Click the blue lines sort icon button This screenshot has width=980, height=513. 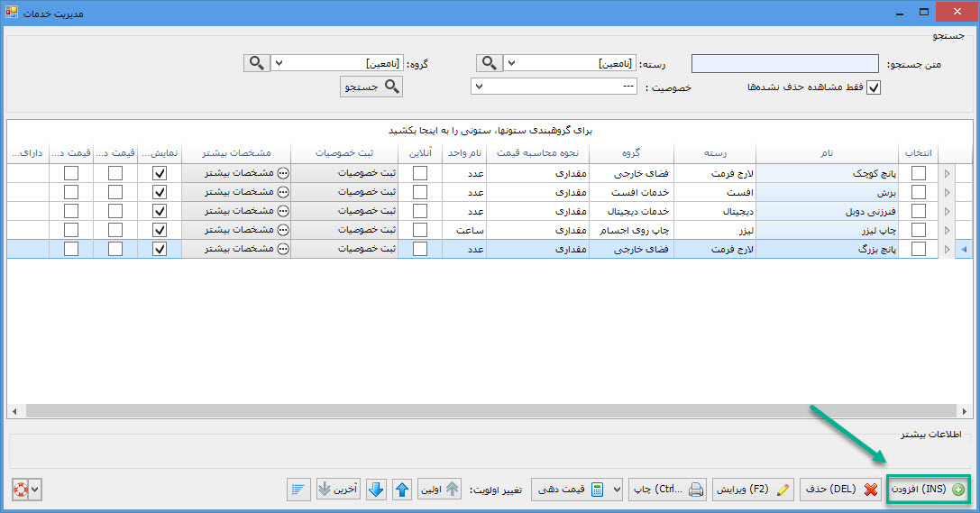point(298,490)
